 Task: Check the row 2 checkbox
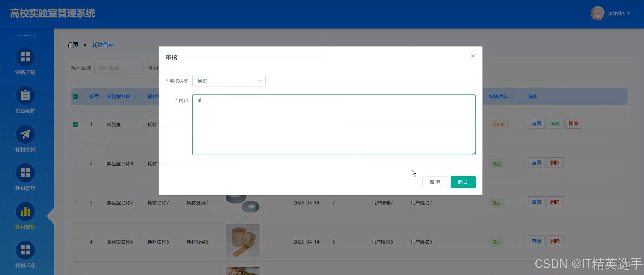coord(75,164)
